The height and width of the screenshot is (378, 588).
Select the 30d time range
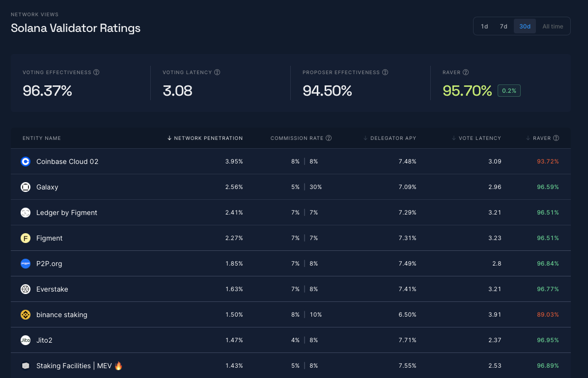point(525,26)
